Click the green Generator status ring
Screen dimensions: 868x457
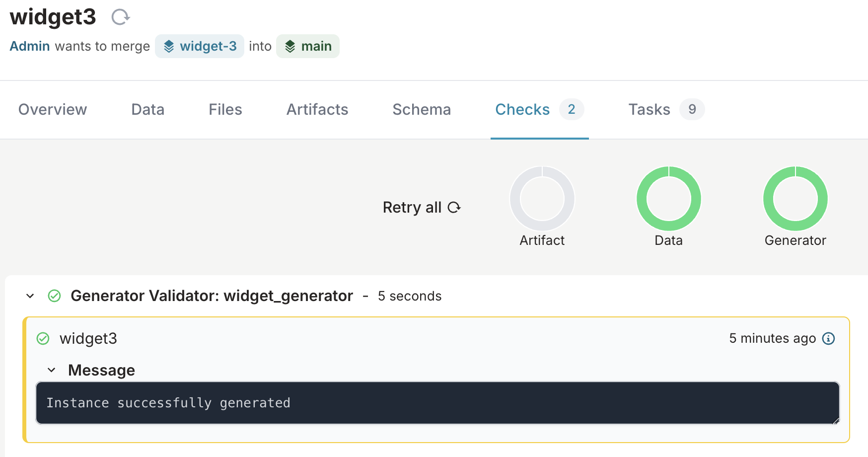(795, 198)
